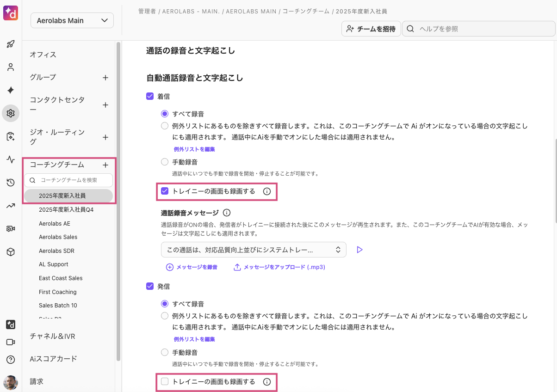Open the settings gear in left rail
This screenshot has height=392, width=557.
pyautogui.click(x=11, y=113)
